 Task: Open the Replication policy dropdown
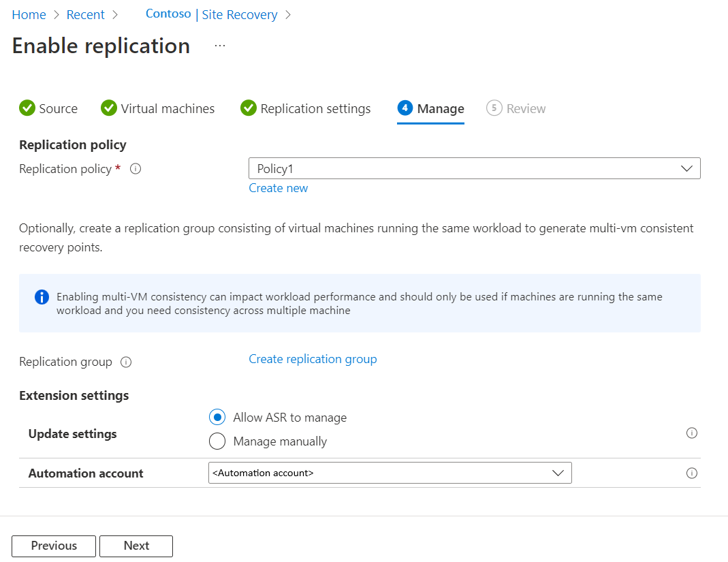tap(686, 168)
